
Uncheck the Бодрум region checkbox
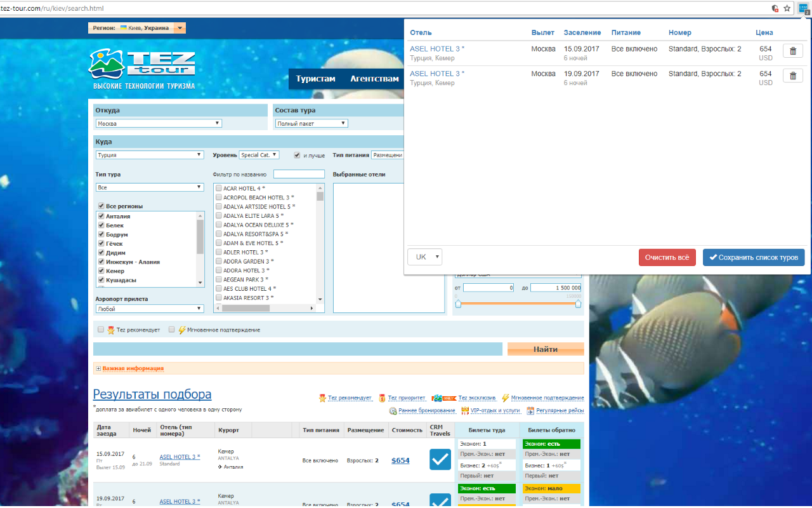[x=101, y=234]
